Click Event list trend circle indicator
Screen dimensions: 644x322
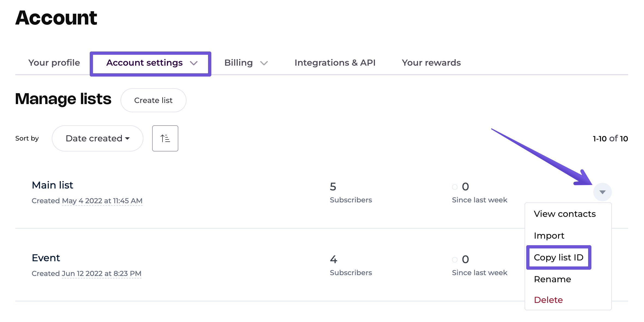(455, 260)
